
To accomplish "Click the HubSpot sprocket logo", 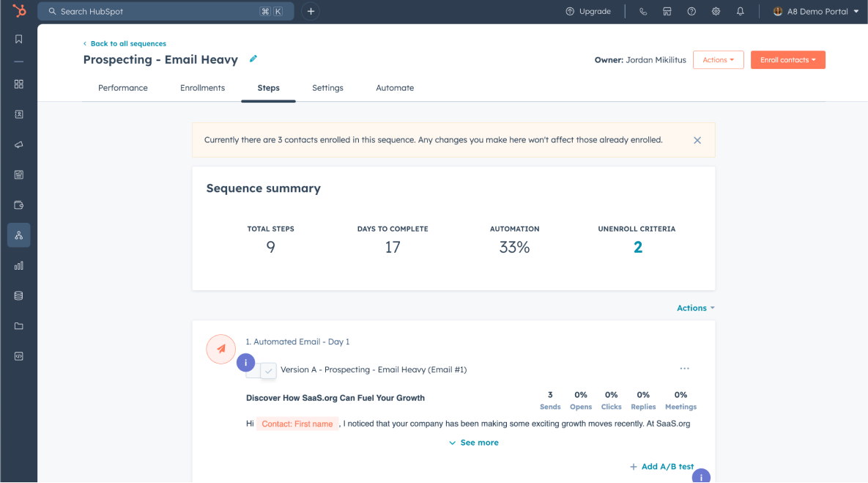I will [19, 11].
